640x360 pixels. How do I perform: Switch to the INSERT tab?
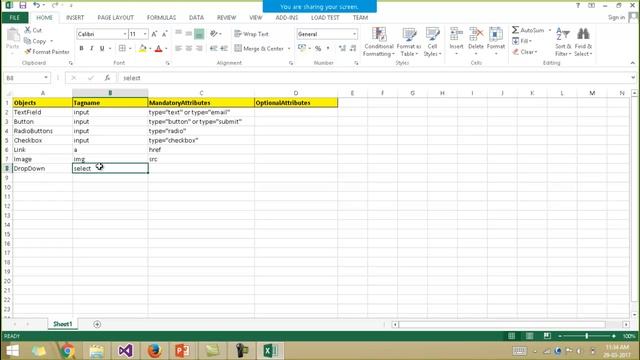[x=75, y=18]
